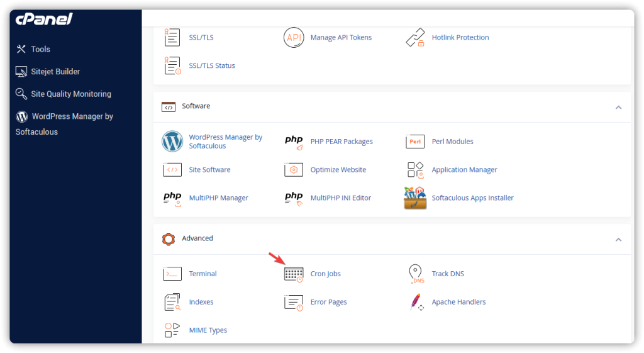
Task: Open the Error Pages link
Action: click(328, 302)
